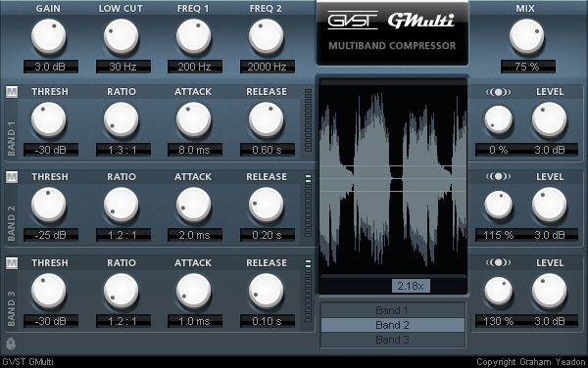
Task: Select the 115 % stereo width value
Action: coord(499,235)
